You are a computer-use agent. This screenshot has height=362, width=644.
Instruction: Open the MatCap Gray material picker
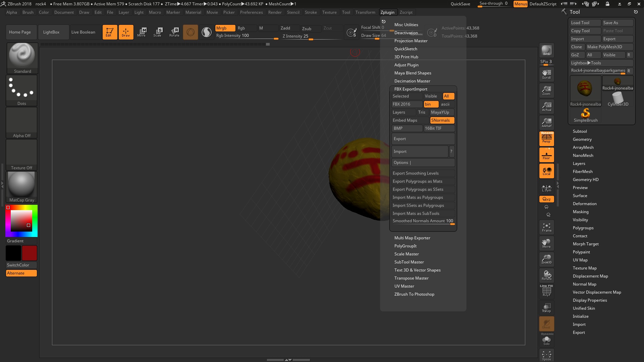point(21,187)
